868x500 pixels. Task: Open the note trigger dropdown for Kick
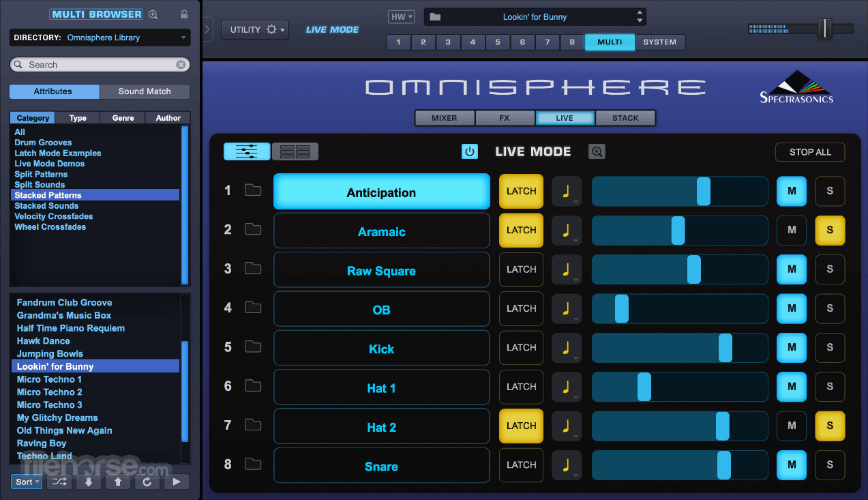567,347
